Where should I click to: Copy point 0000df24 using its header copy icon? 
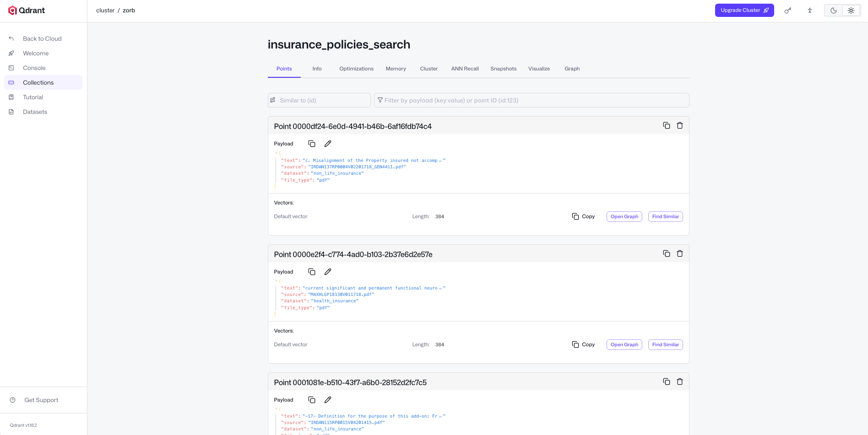pyautogui.click(x=667, y=125)
